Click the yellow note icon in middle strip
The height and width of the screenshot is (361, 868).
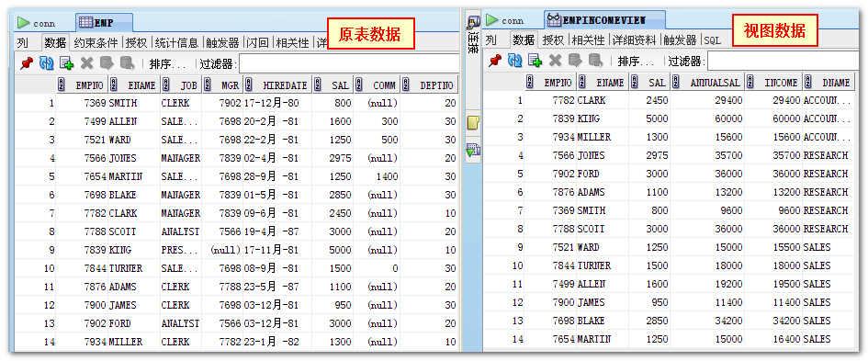coord(473,123)
